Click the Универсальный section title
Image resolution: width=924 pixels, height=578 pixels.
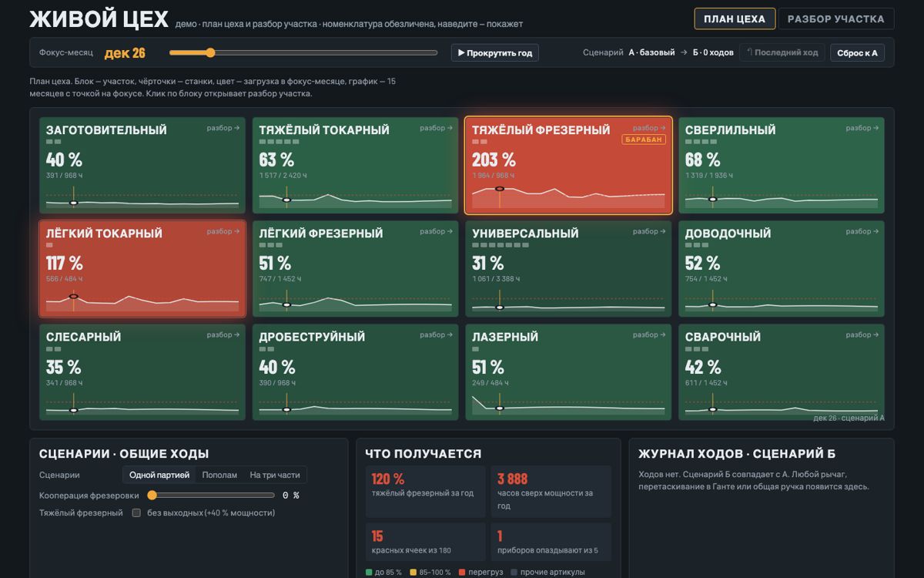525,234
